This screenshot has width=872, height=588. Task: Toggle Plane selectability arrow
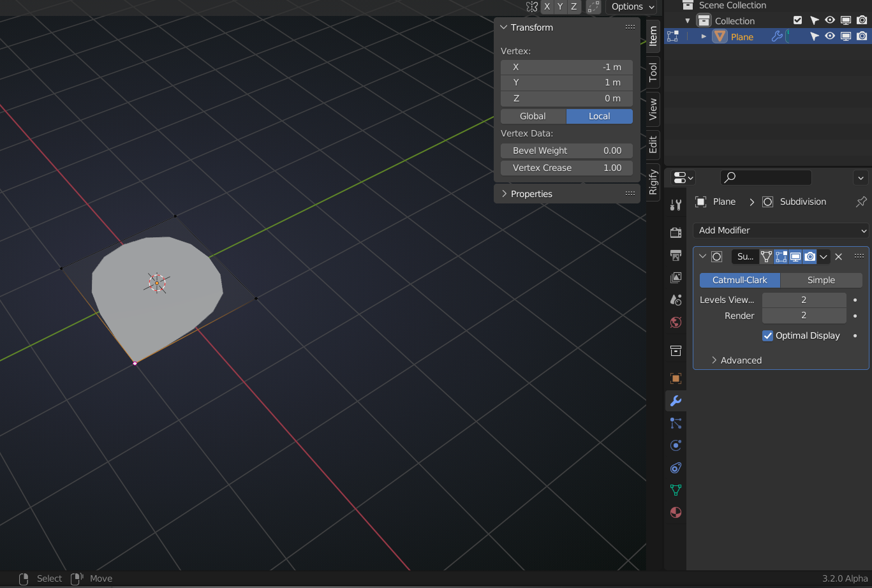814,36
